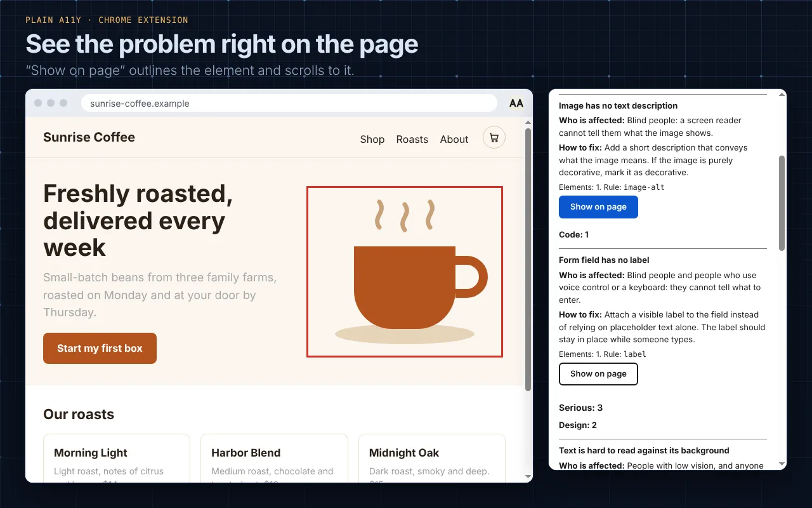
Task: Click "Text is hard to read against its background"
Action: pyautogui.click(x=644, y=451)
